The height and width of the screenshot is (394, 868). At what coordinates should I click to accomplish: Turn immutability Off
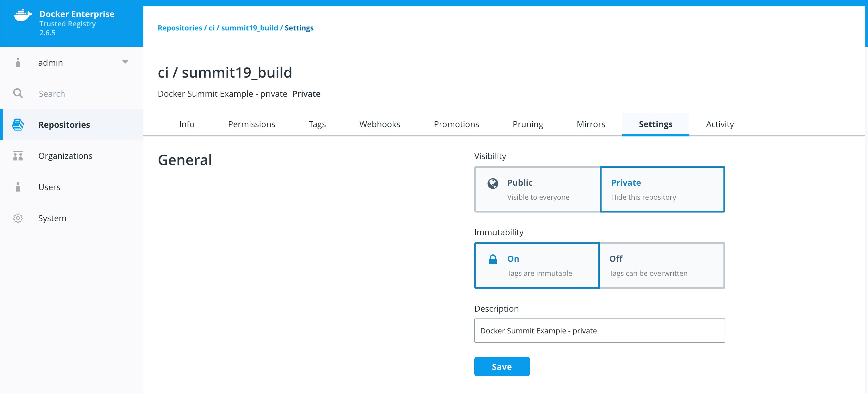tap(662, 265)
